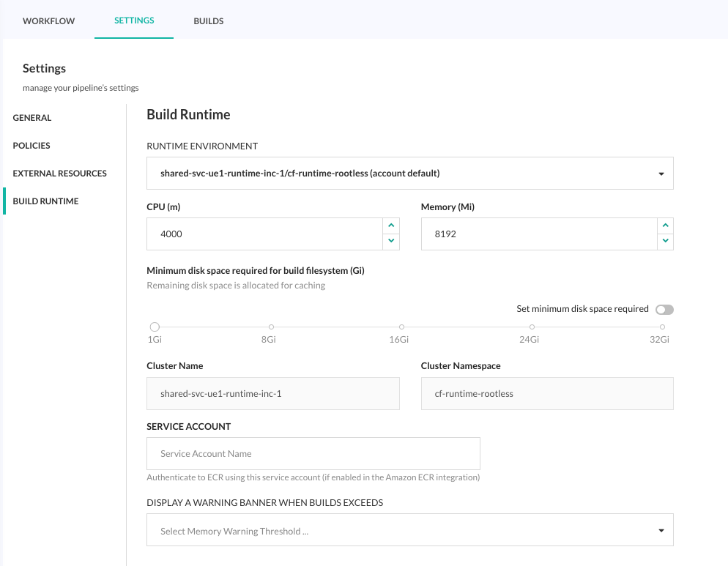Expand the Memory Warning Threshold dropdown

[x=409, y=531]
